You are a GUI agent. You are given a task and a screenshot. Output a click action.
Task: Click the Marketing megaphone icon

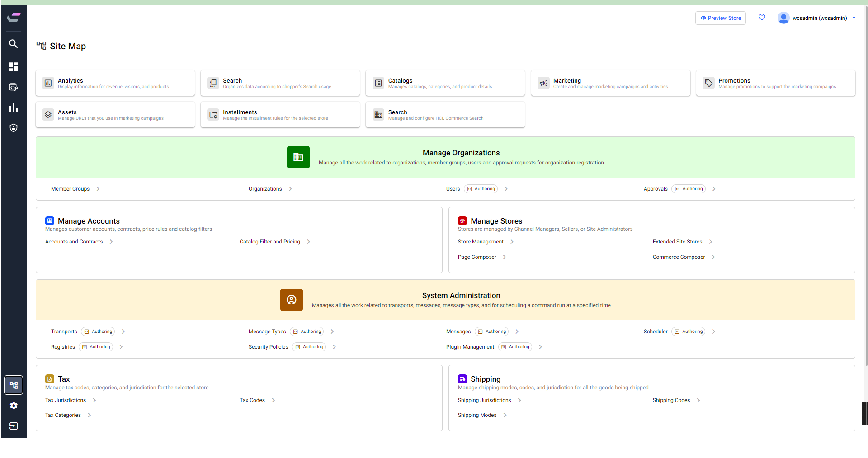[543, 83]
